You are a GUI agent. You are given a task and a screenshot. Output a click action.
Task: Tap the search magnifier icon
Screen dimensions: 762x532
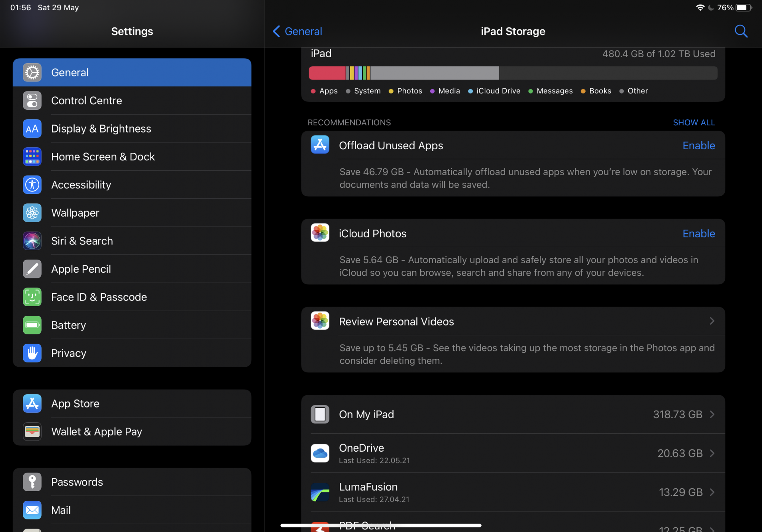(741, 31)
